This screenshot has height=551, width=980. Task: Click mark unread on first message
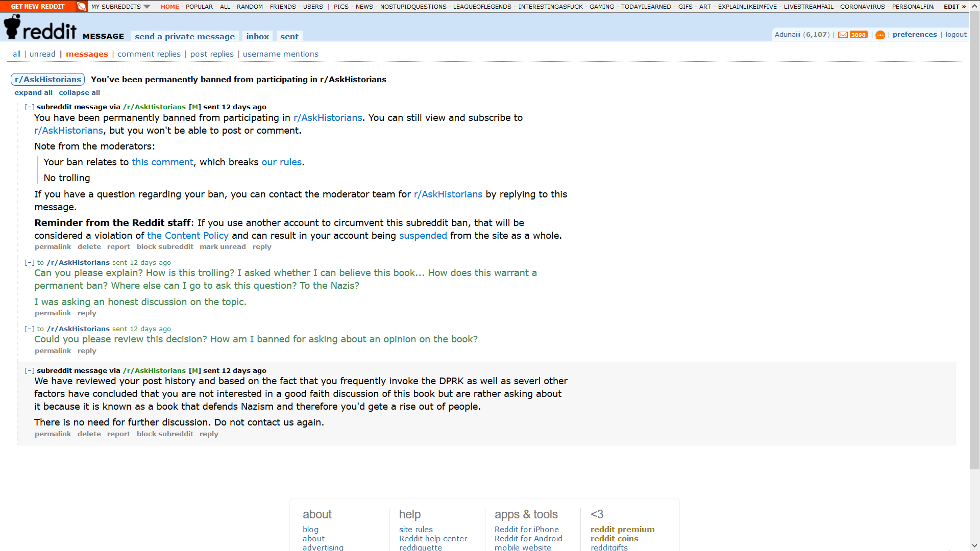(223, 247)
